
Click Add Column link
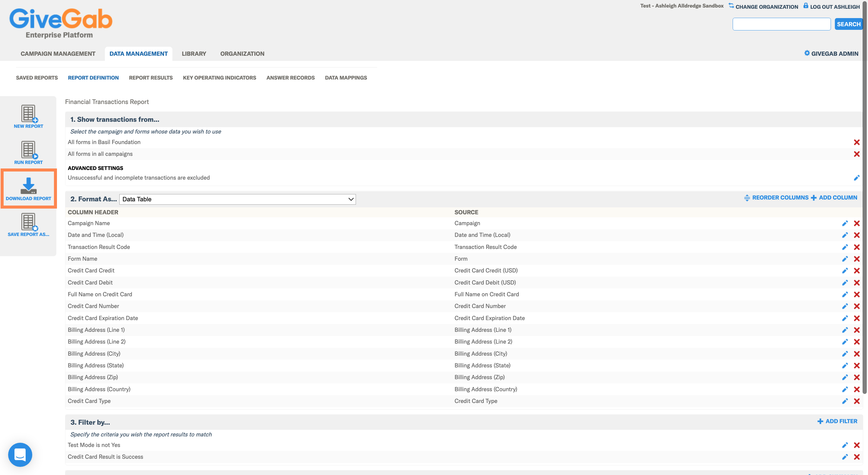pos(834,198)
